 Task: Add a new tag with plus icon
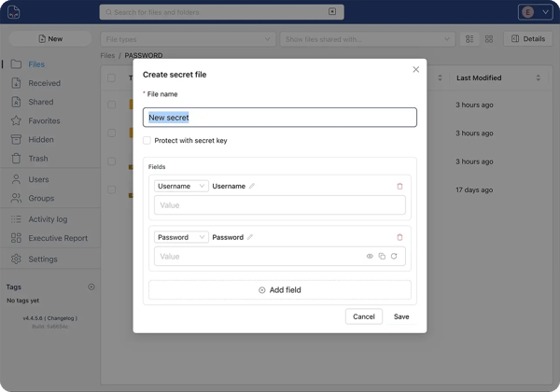[91, 287]
